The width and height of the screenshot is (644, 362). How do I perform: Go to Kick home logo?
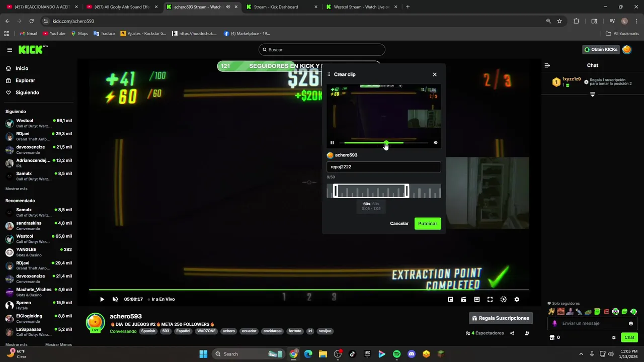click(x=33, y=49)
